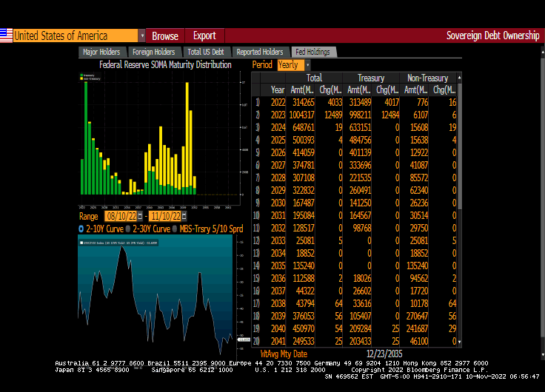This screenshot has height=392, width=545.
Task: Click the Export button
Action: (x=204, y=36)
